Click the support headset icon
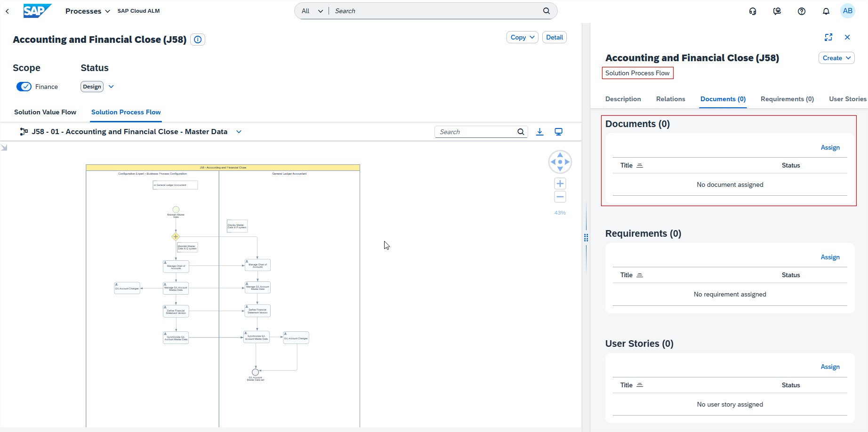Viewport: 868px width, 432px height. (x=752, y=11)
